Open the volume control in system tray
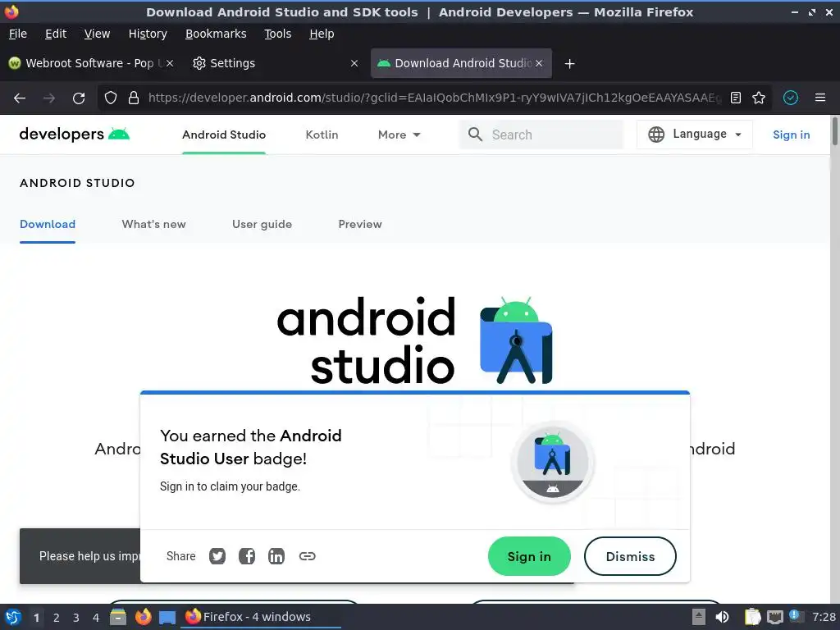 [722, 617]
